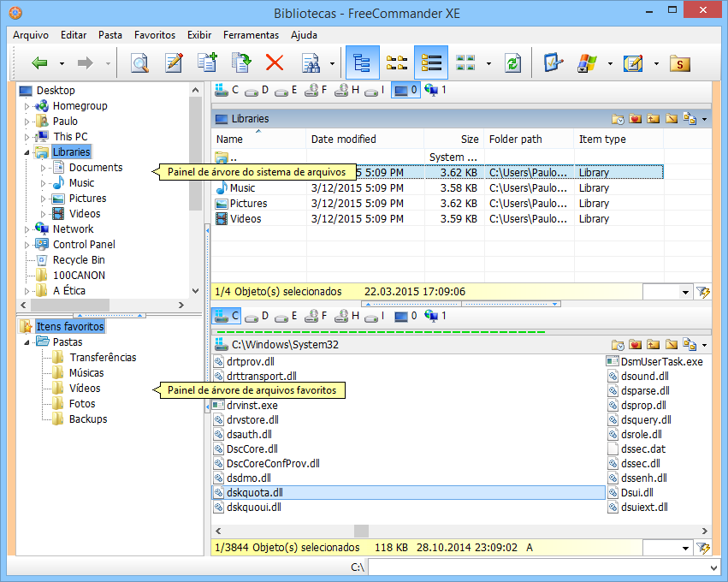This screenshot has width=728, height=582.
Task: Click the heart favorites icon in Libraries panel
Action: point(635,119)
